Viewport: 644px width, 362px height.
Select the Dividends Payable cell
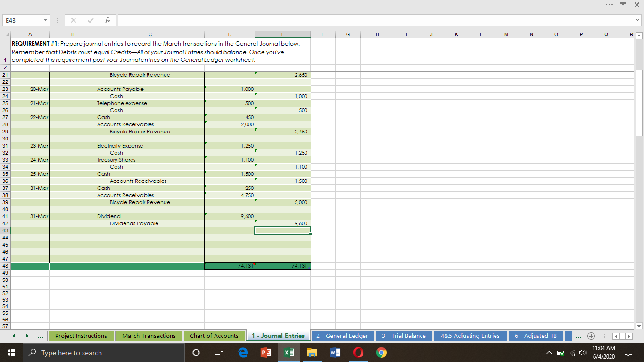(x=150, y=223)
